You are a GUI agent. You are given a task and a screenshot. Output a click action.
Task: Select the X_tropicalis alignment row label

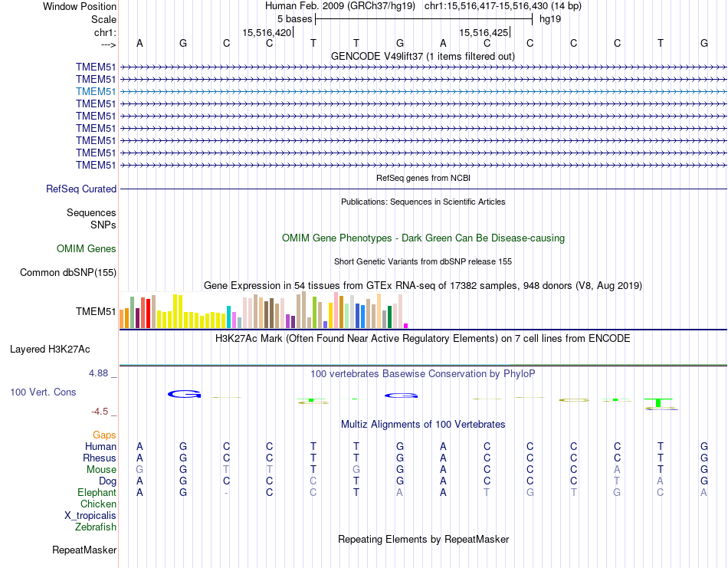pos(90,516)
